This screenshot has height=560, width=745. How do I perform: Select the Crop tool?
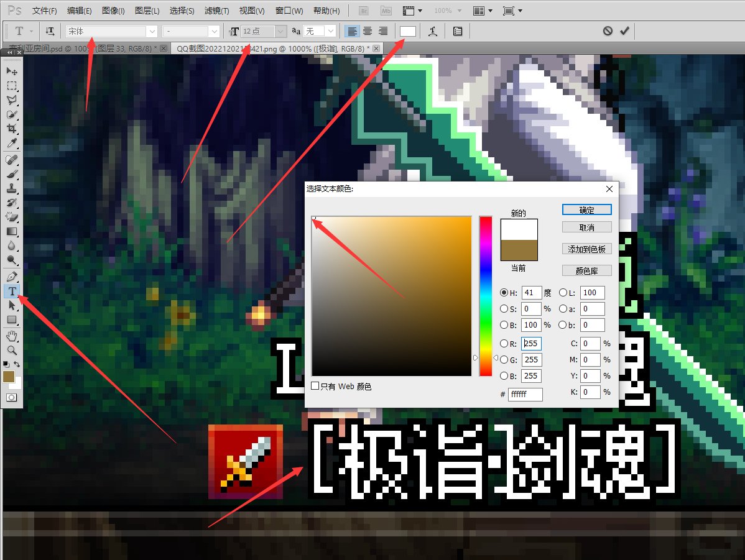click(12, 129)
